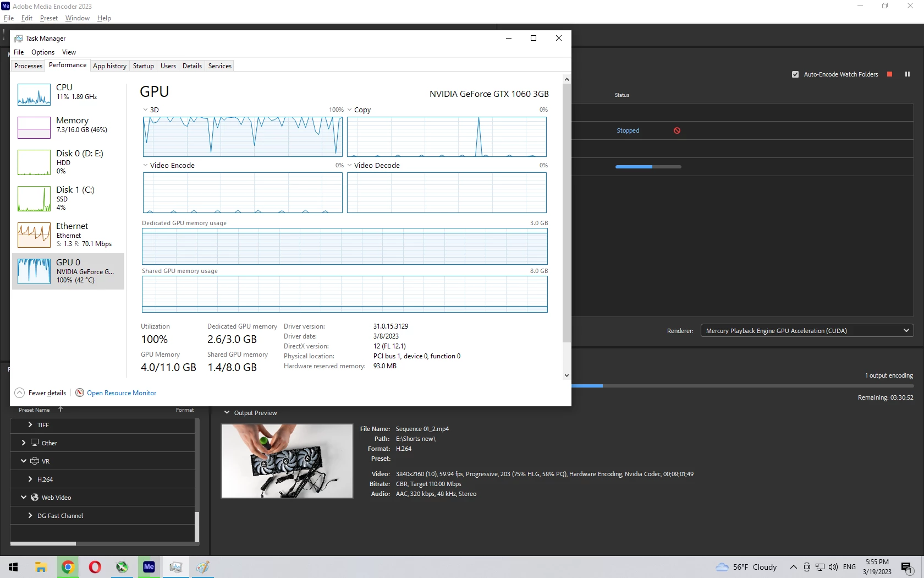The height and width of the screenshot is (578, 924).
Task: Open the Media Encoder Window menu
Action: [x=78, y=18]
